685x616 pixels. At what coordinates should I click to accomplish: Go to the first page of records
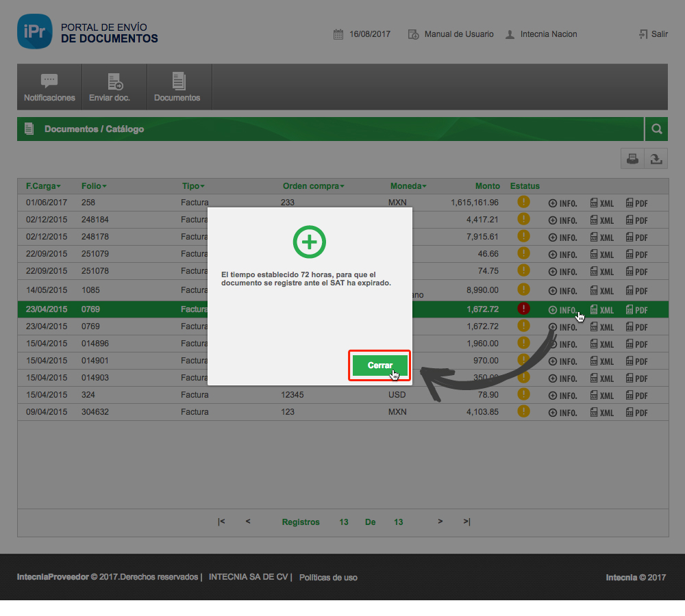tap(221, 522)
